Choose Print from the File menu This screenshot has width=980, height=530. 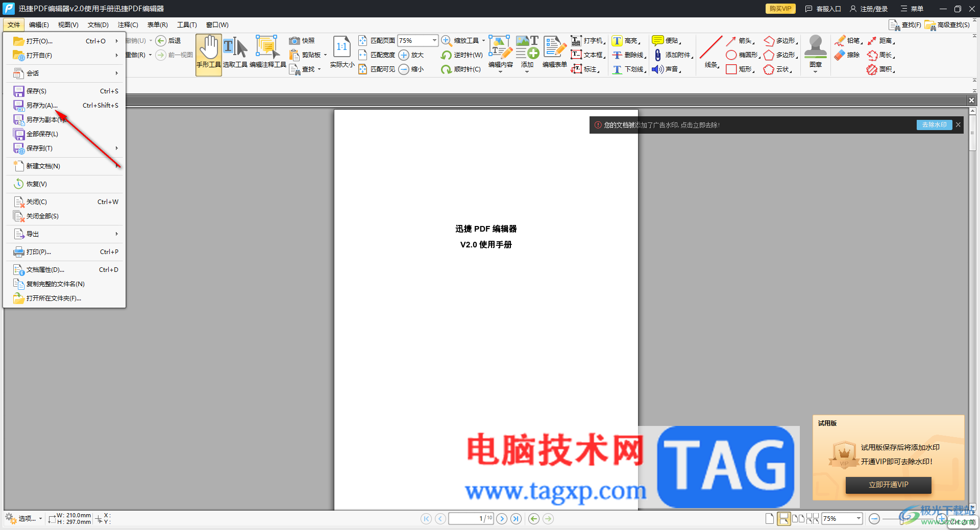pyautogui.click(x=65, y=252)
